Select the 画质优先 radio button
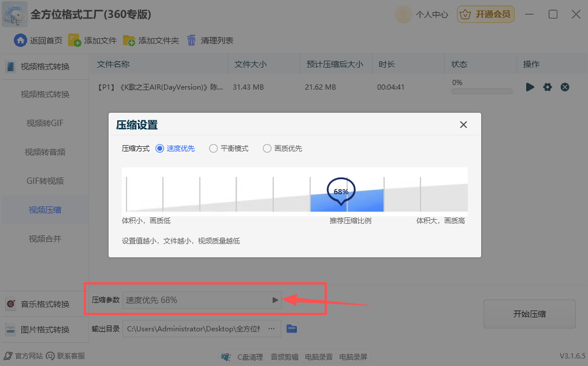Viewport: 588px width, 366px height. click(x=267, y=148)
